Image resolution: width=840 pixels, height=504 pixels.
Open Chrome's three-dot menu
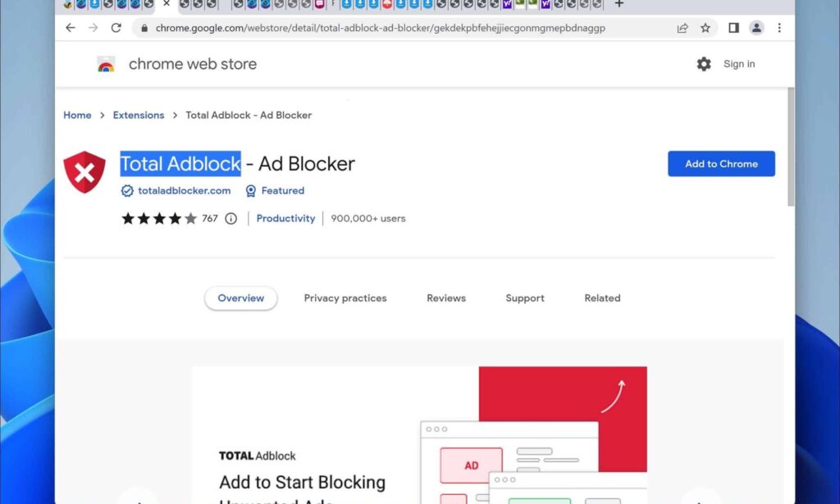(779, 28)
